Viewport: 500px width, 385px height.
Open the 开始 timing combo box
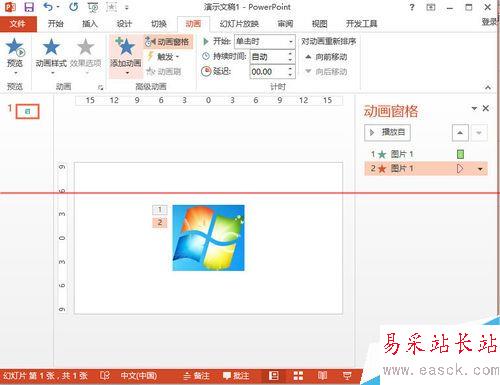265,42
